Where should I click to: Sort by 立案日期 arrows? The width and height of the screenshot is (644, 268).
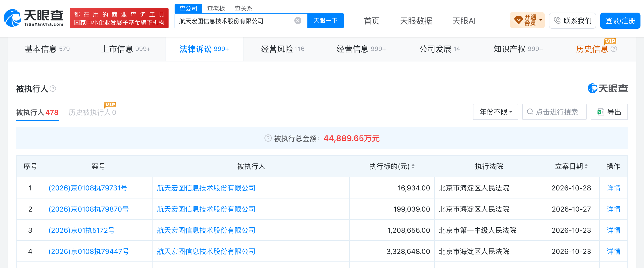[586, 166]
